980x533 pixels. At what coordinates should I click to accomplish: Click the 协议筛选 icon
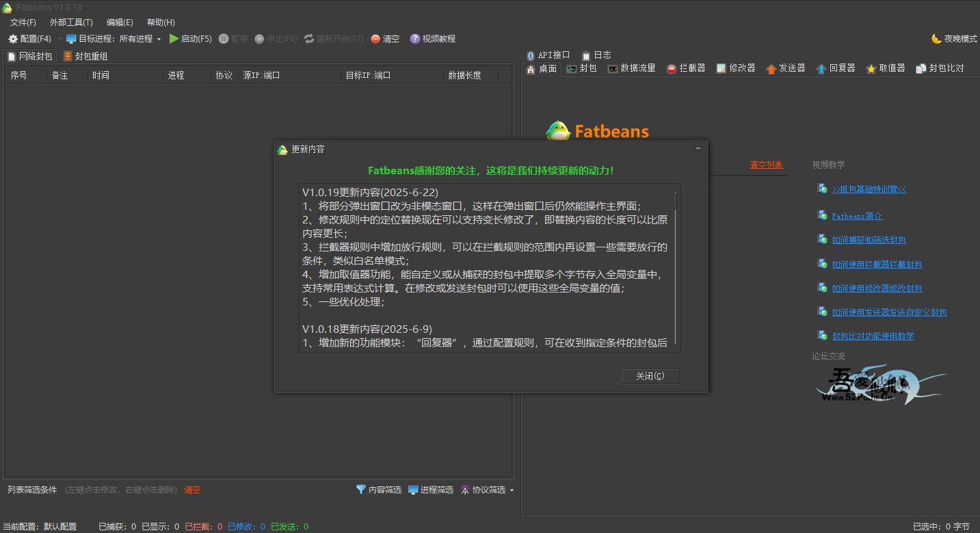(x=465, y=489)
